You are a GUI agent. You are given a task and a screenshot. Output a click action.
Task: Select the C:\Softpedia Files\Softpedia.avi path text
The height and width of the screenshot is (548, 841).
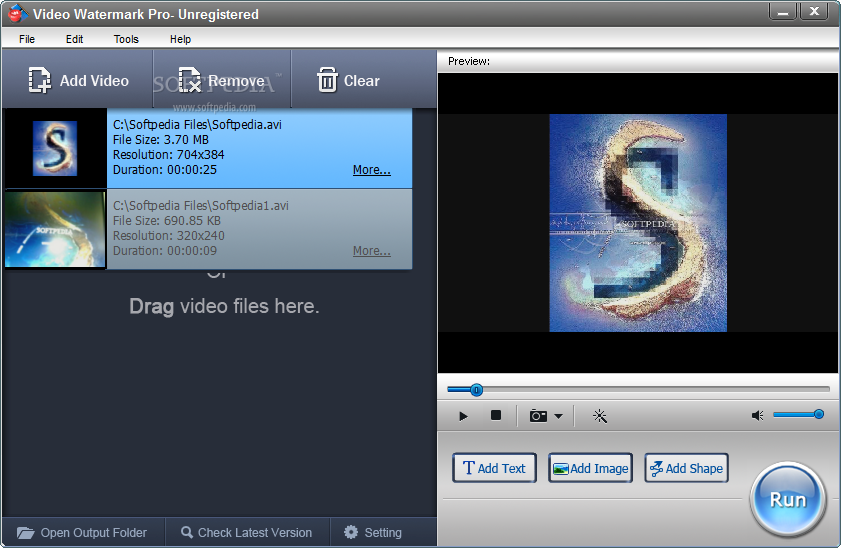197,125
